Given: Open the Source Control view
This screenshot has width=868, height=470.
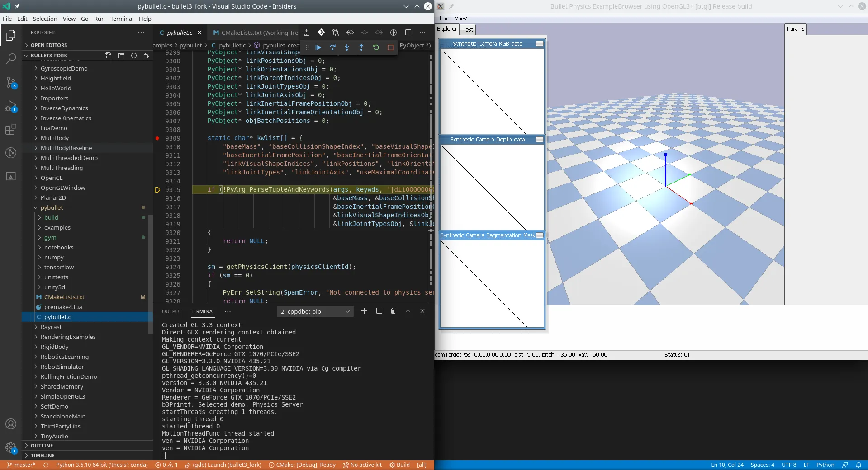Looking at the screenshot, I should coord(11,83).
